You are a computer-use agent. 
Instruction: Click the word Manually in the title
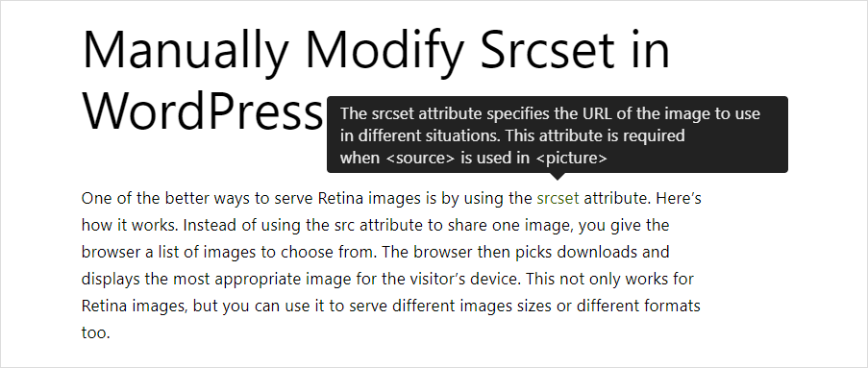click(x=185, y=50)
